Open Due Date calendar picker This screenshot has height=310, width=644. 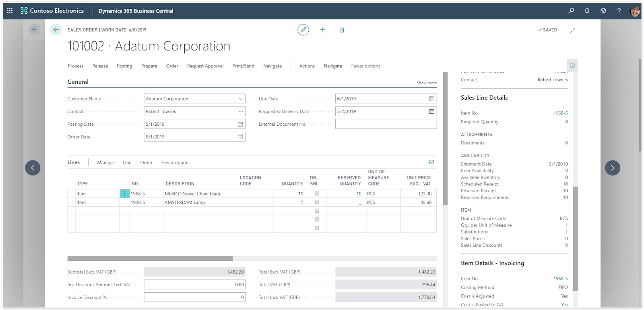[431, 99]
